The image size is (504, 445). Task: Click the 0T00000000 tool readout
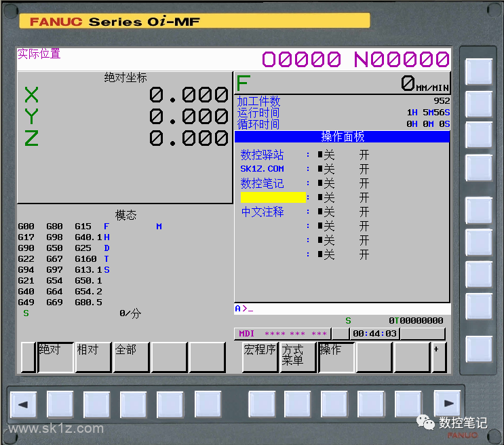tap(416, 321)
